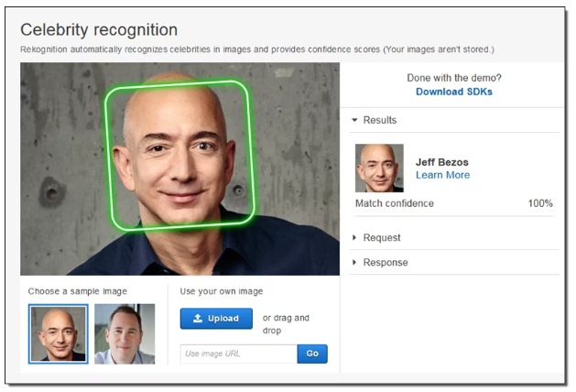
Task: Click the Go button beside URL field
Action: 312,354
